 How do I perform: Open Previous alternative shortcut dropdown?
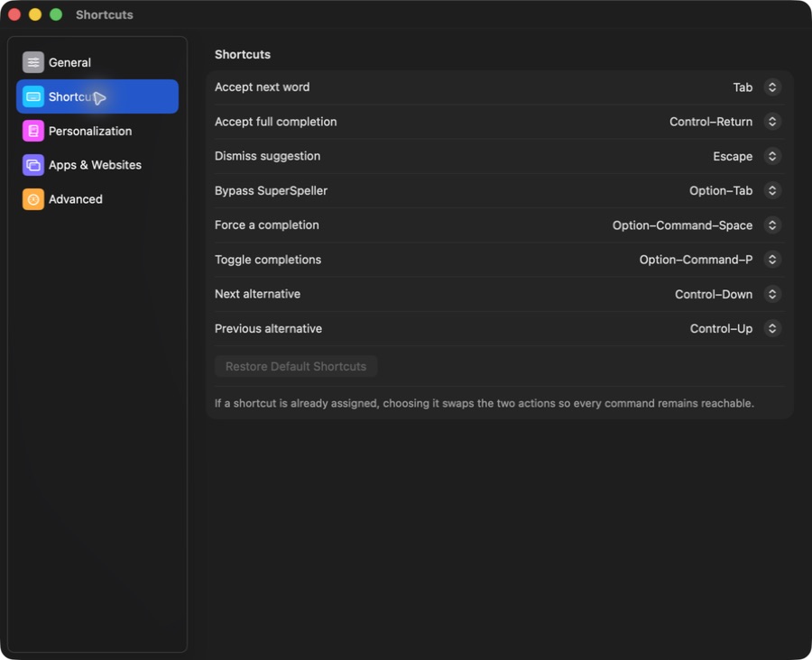click(x=772, y=329)
